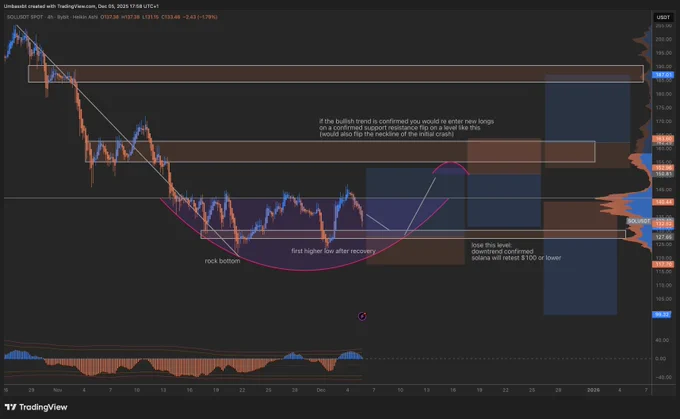Click the 152.96 orange price label
The height and width of the screenshot is (419, 680).
coord(664,167)
